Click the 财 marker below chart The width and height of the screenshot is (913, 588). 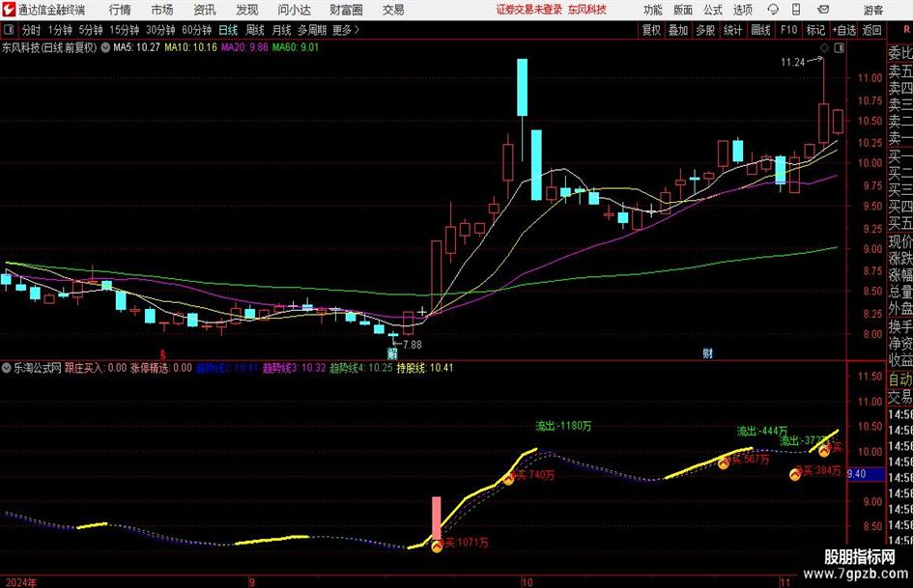(x=708, y=353)
